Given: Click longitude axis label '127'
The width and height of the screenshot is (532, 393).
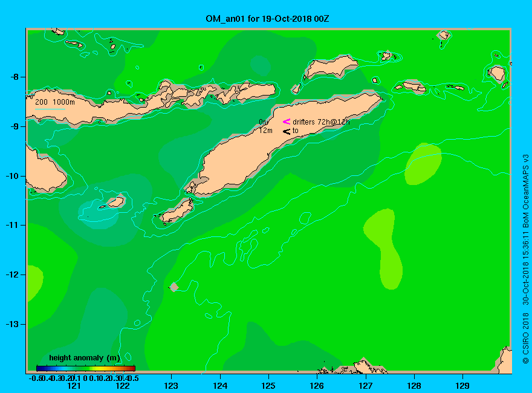Looking at the screenshot, I should point(365,386).
